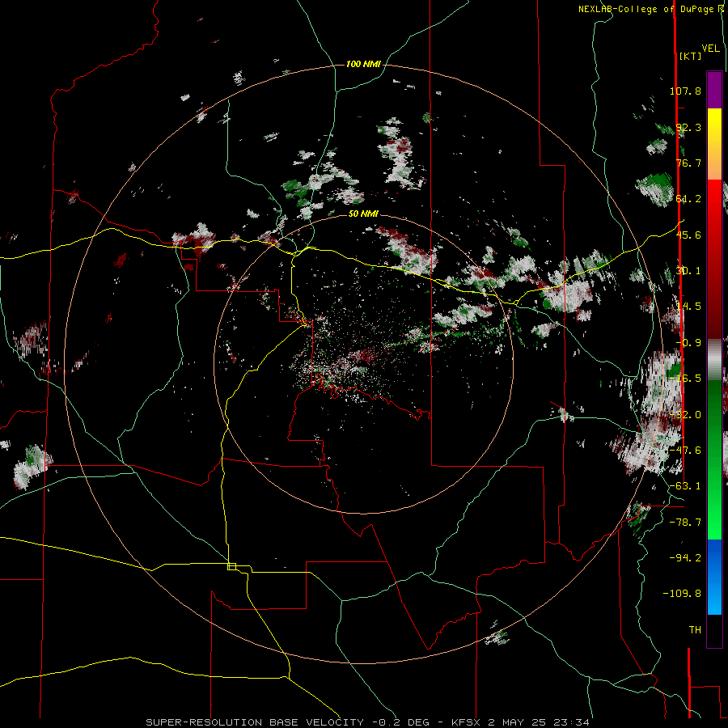The height and width of the screenshot is (728, 728).
Task: Click the SUPER-RESOLUTION BASE VELOCITY caption text
Action: pyautogui.click(x=255, y=722)
